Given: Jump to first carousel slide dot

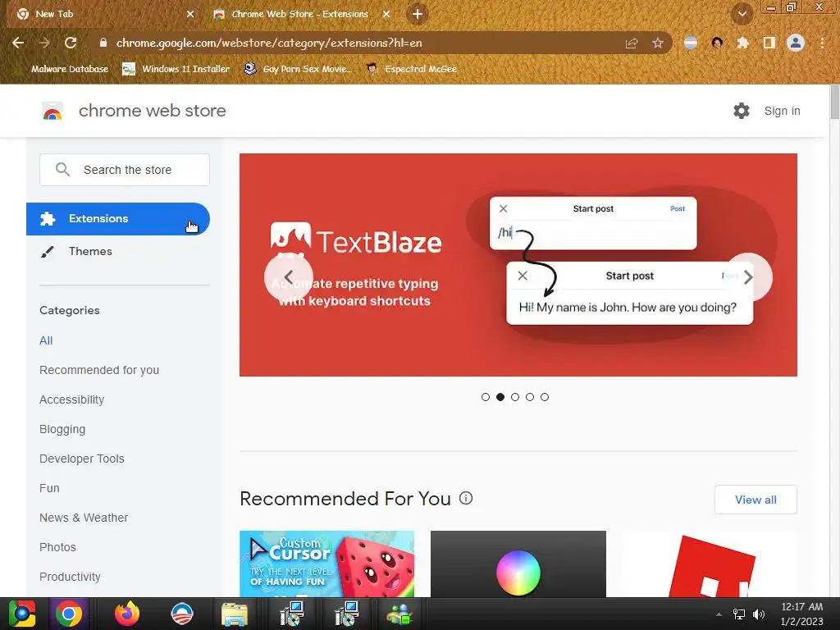Looking at the screenshot, I should pyautogui.click(x=486, y=397).
